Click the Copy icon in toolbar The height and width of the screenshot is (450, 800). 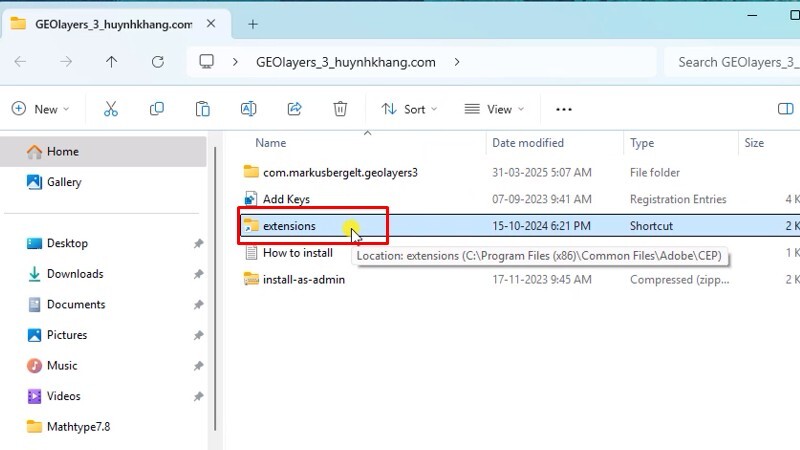point(157,109)
